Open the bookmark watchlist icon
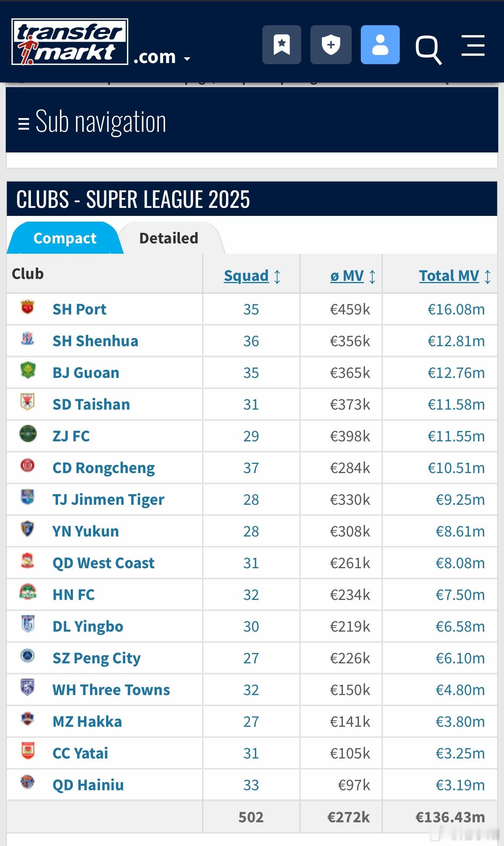The width and height of the screenshot is (504, 846). click(x=281, y=45)
